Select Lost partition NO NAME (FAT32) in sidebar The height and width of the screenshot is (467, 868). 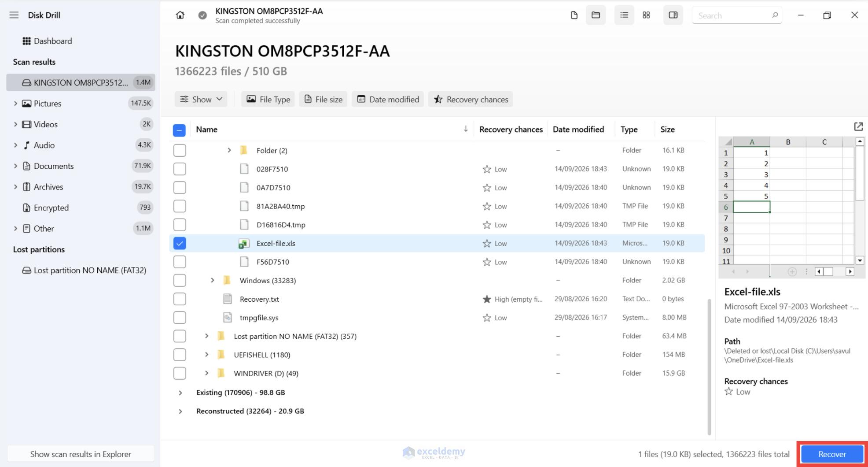[x=81, y=270]
